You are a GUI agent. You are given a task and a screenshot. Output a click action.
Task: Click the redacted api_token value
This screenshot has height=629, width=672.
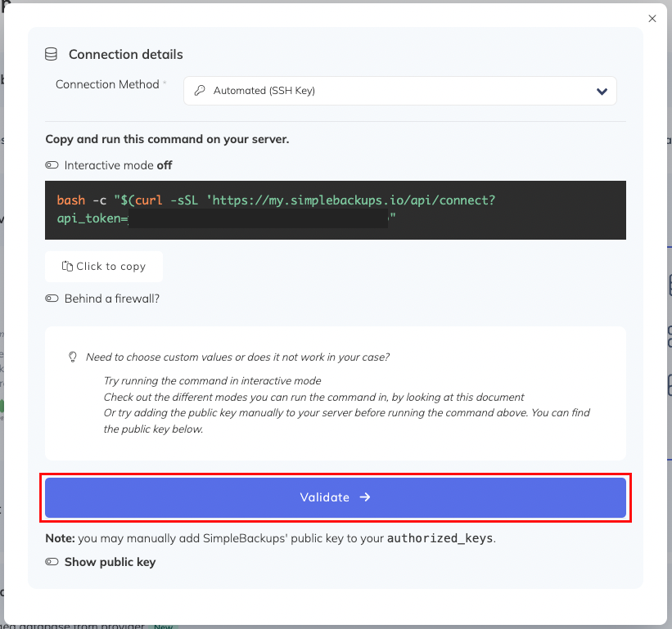click(x=258, y=218)
